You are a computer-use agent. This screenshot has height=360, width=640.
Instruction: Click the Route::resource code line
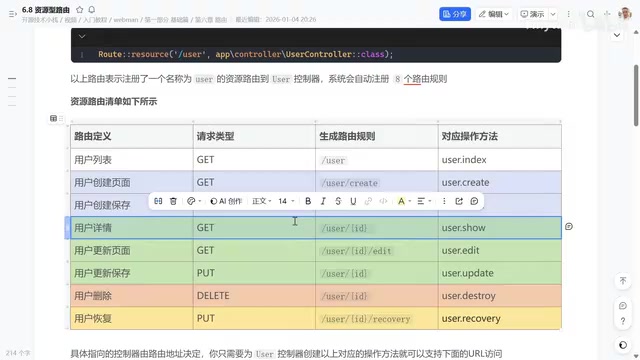click(x=245, y=54)
